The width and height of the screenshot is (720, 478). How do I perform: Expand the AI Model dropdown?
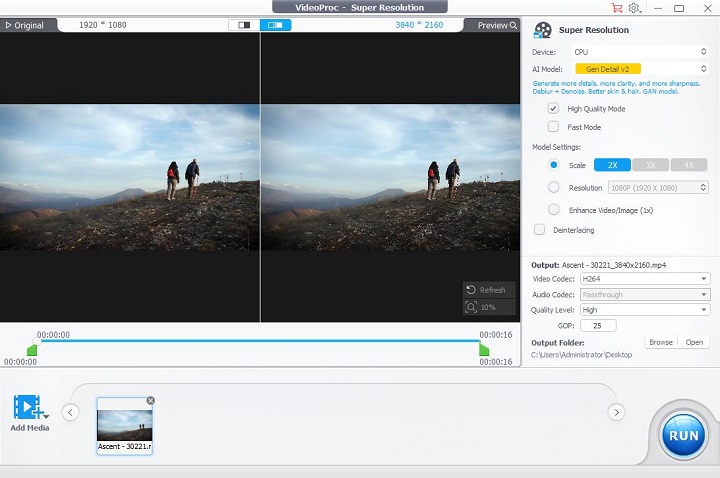click(639, 68)
